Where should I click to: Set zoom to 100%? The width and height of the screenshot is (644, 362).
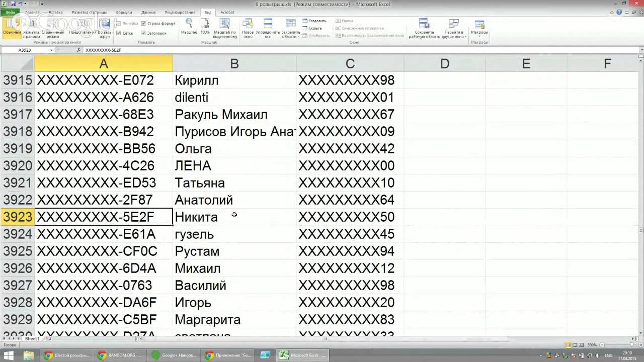coord(205,27)
